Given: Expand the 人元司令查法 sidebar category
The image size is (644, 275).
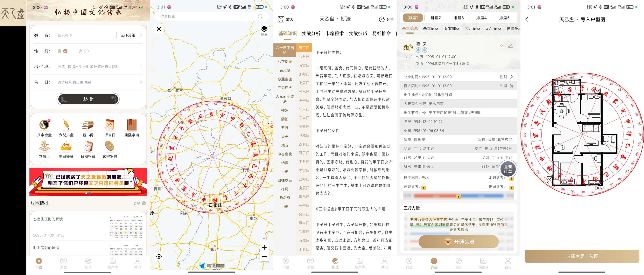Looking at the screenshot, I should click(x=285, y=99).
